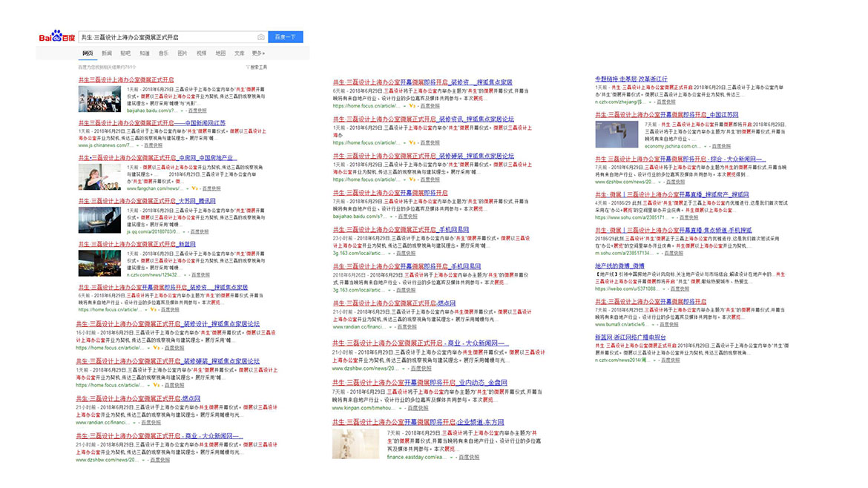Expand the arrow beside m.sohu.com URL
This screenshot has width=868, height=488.
[658, 253]
